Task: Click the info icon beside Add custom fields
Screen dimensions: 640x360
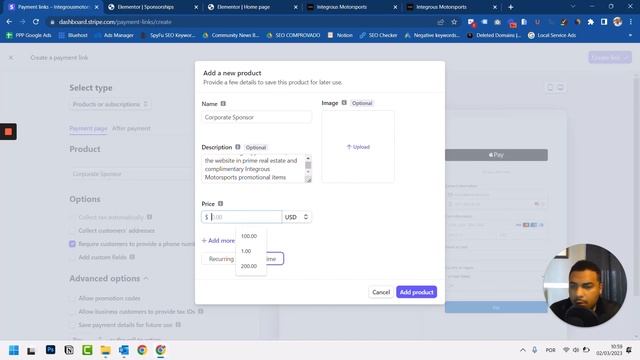Action: (x=132, y=257)
